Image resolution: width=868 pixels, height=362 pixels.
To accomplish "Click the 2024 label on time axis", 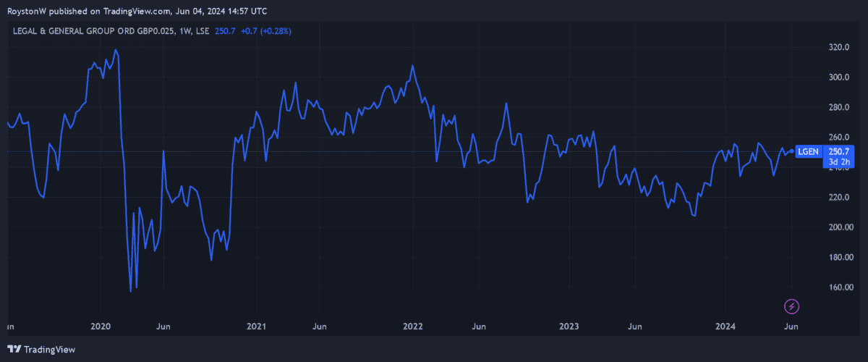I will (x=726, y=327).
